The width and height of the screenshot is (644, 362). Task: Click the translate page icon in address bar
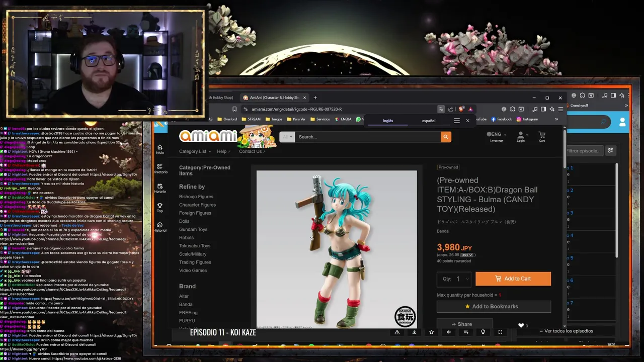point(441,109)
